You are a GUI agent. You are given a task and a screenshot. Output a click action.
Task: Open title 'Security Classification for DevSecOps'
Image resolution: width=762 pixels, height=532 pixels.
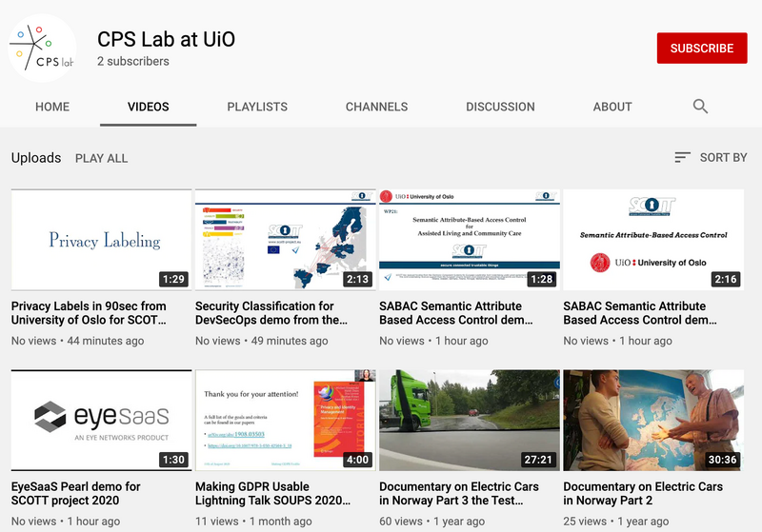pos(271,313)
